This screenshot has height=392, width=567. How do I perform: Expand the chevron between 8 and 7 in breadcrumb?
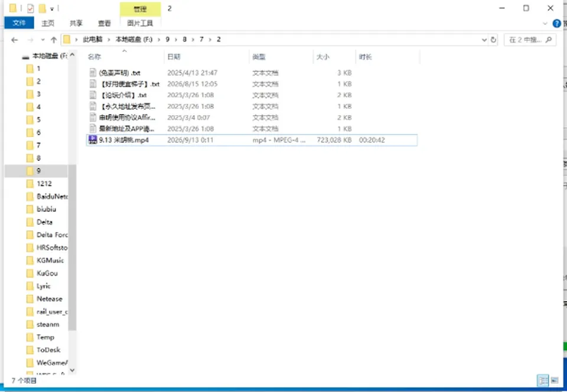[193, 40]
